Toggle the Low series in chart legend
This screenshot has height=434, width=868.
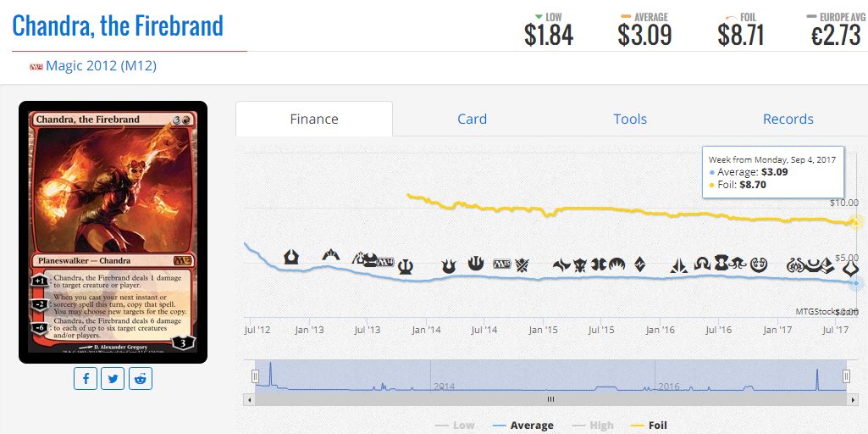pyautogui.click(x=455, y=426)
